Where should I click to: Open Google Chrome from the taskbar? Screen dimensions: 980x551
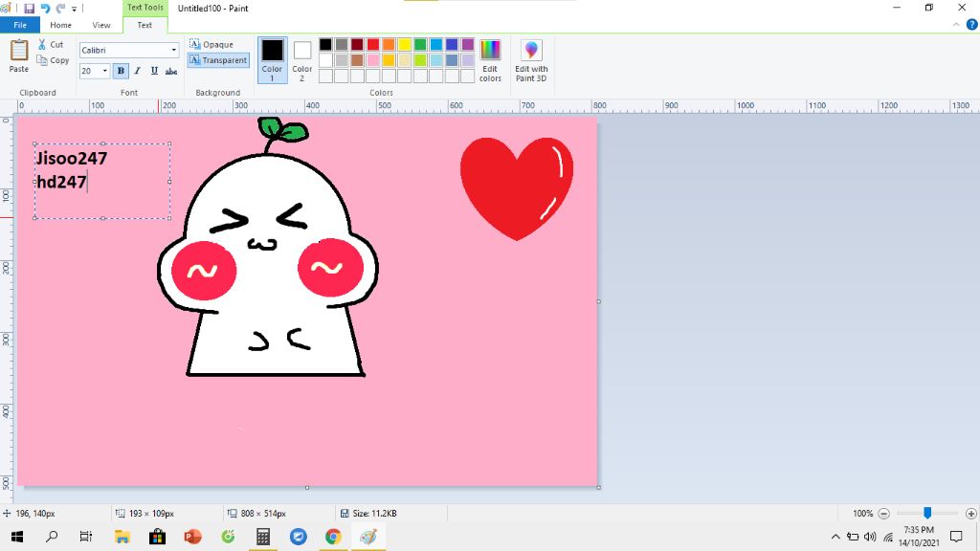pos(333,537)
